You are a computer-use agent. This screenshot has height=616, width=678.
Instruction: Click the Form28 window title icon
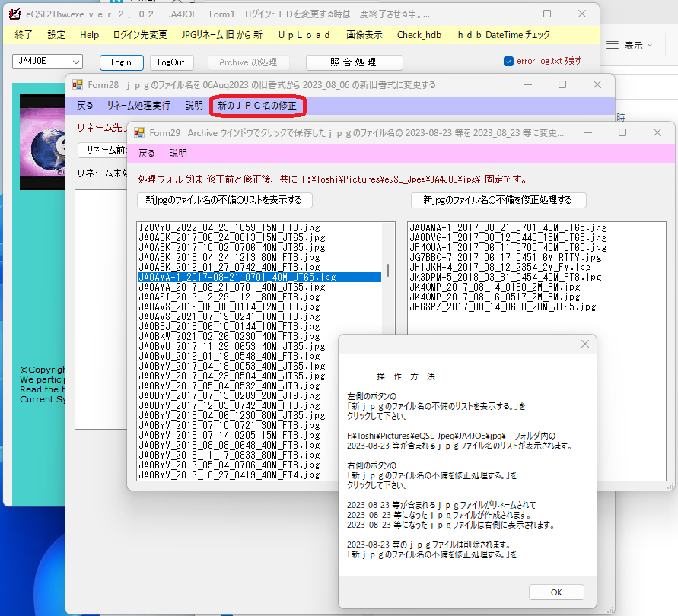78,84
